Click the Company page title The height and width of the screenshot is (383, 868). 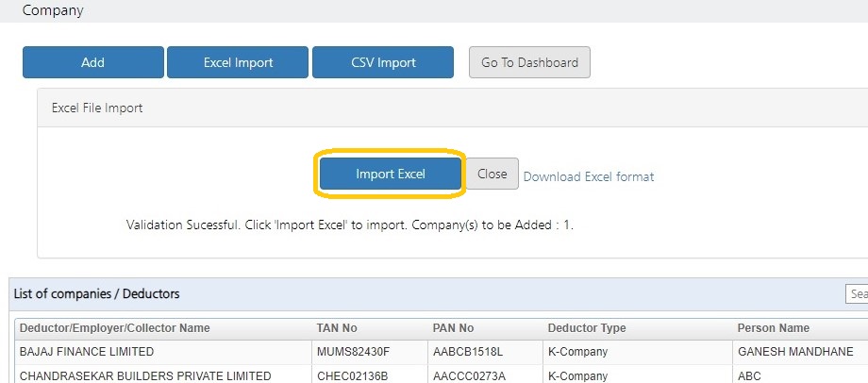(x=53, y=10)
